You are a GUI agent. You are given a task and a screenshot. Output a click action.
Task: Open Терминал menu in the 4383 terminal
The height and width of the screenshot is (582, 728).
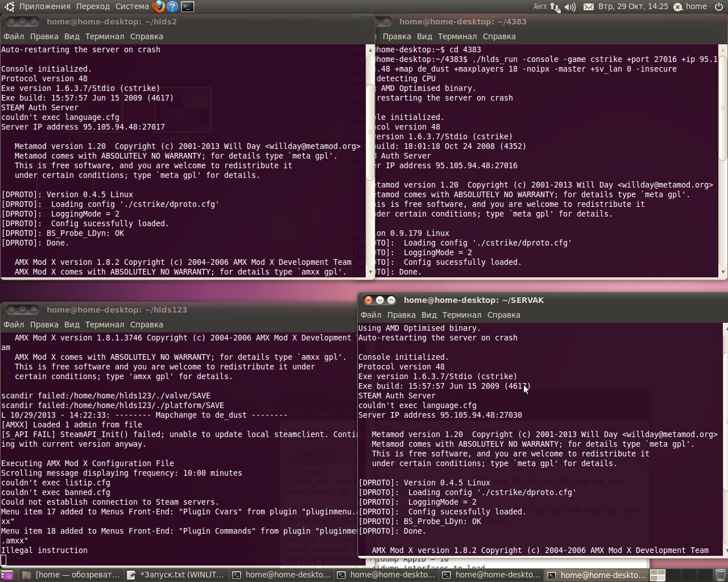tap(457, 36)
